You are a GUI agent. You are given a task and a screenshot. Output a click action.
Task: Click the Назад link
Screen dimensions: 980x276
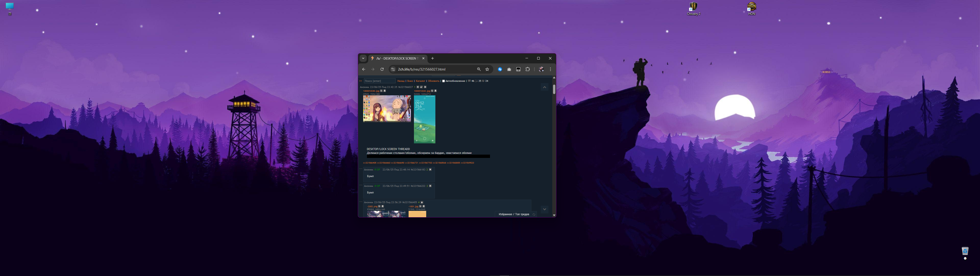(401, 81)
